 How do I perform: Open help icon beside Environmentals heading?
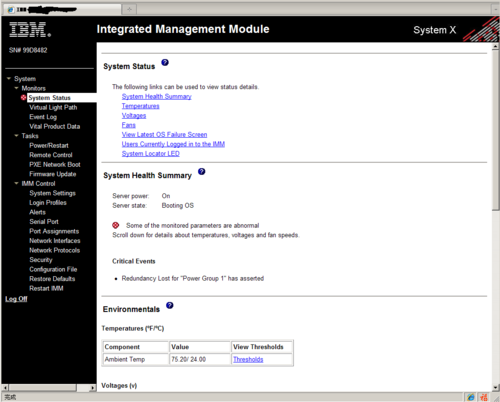[x=170, y=305]
